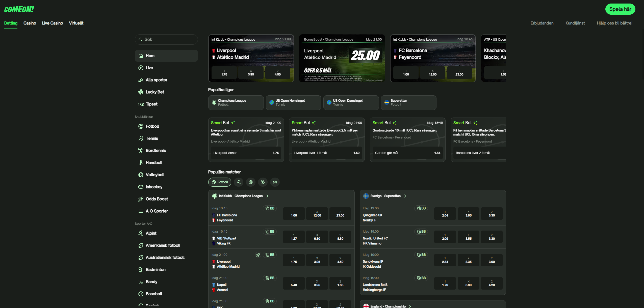Select Australiensisk fotboll in sports list

[166, 258]
